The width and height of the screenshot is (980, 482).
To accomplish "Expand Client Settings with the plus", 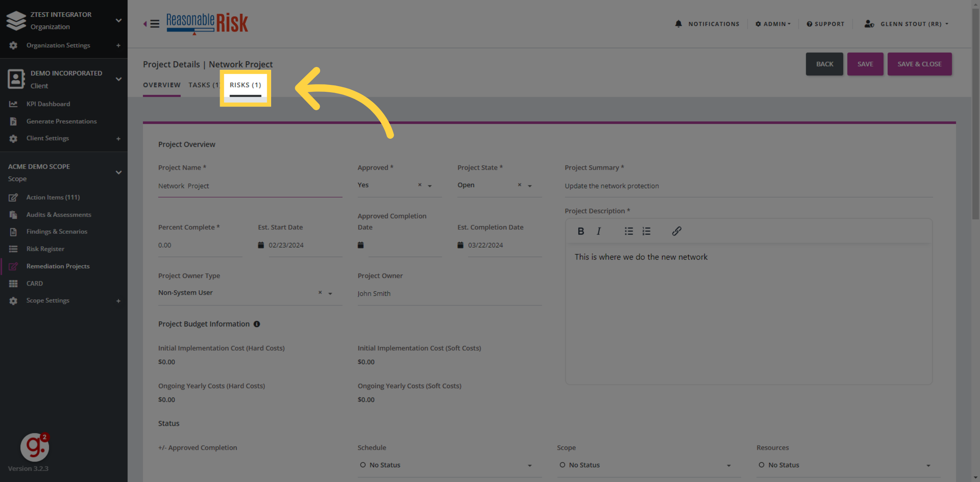I will [118, 139].
